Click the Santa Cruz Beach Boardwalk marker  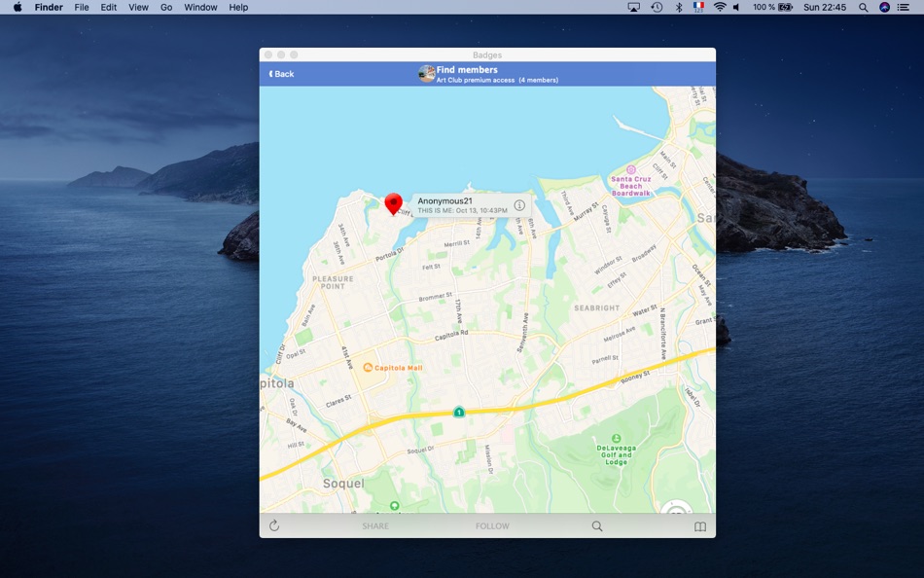[631, 170]
